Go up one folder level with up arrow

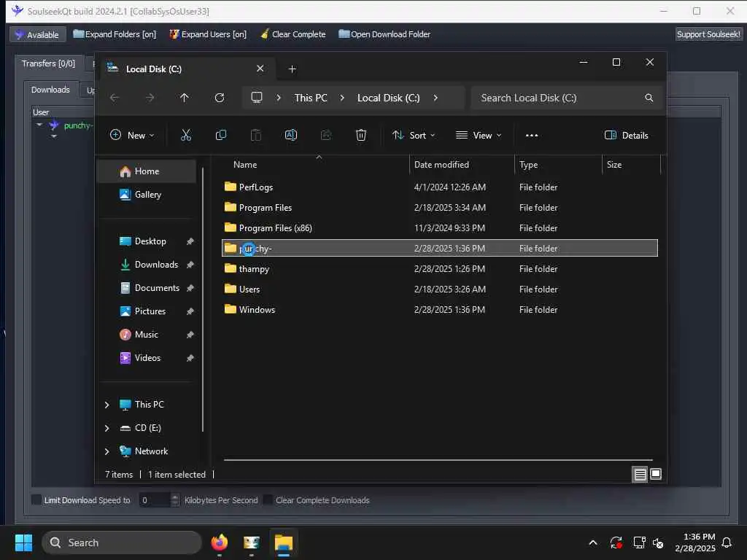[x=185, y=98]
